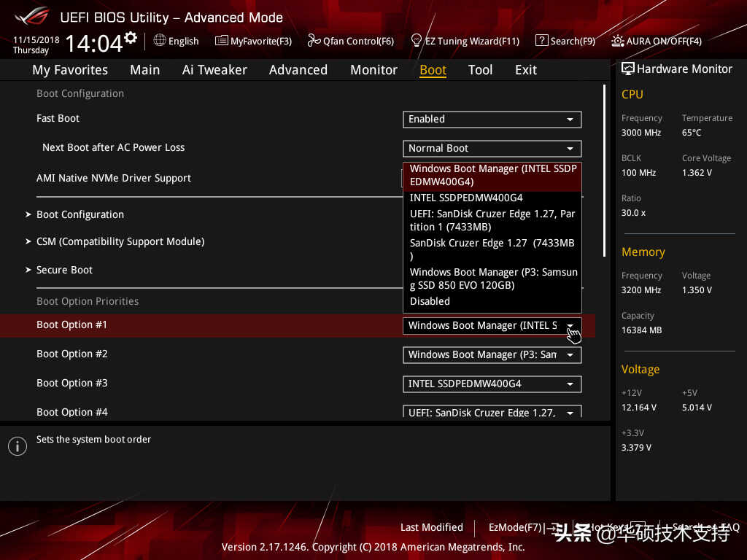Click the AURA light icon

pos(617,41)
